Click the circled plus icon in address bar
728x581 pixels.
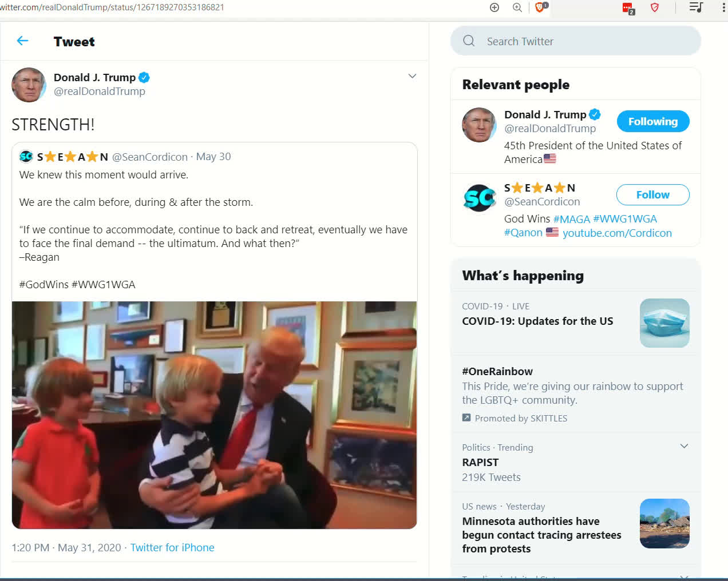494,7
